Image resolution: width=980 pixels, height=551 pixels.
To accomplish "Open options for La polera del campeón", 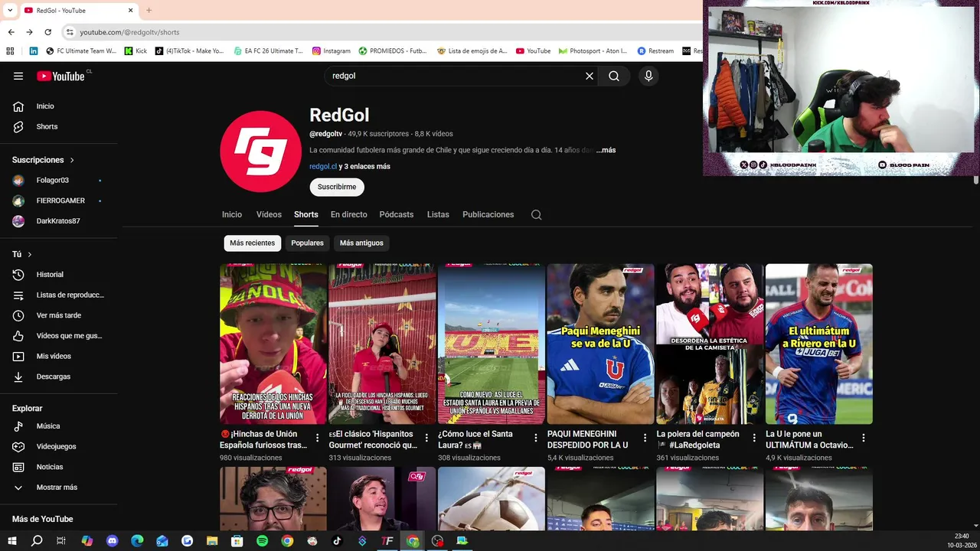I will click(754, 439).
